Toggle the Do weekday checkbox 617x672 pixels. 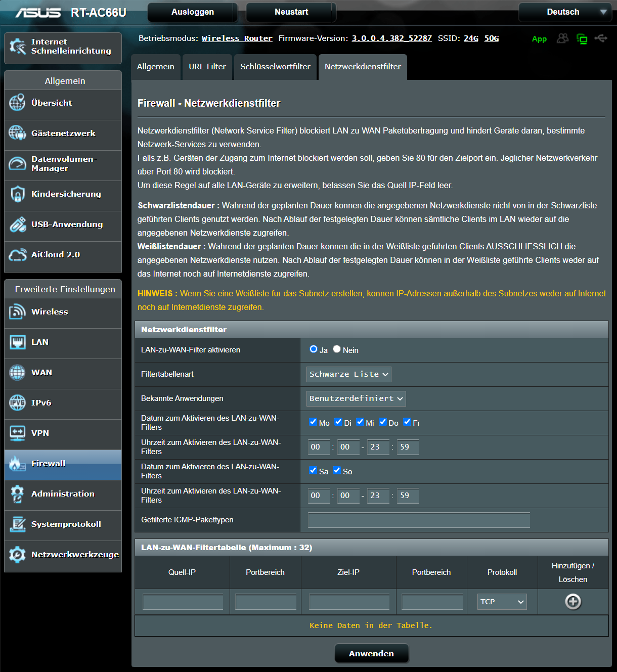click(x=383, y=422)
